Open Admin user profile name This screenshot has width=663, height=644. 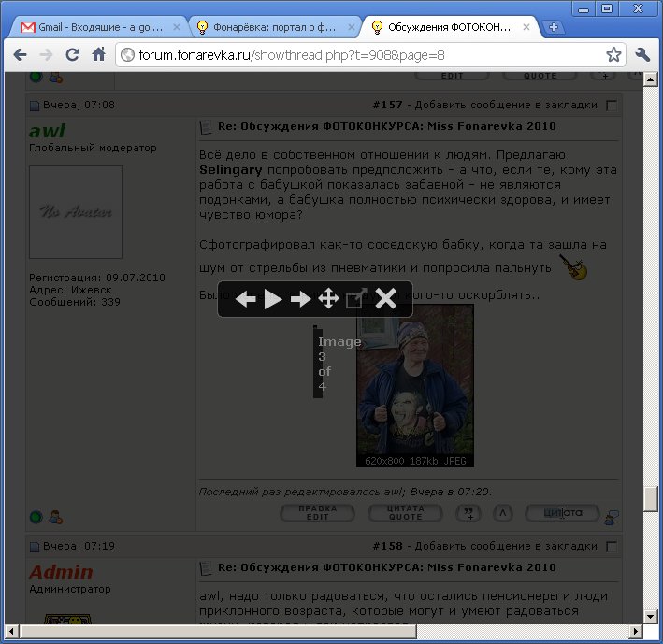(61, 572)
